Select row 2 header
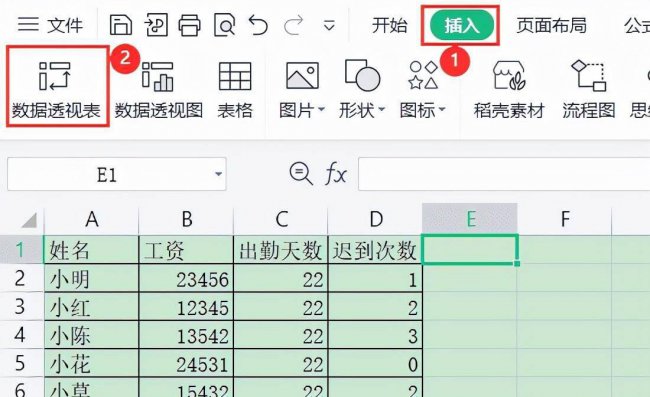This screenshot has width=650, height=397. pos(21,278)
